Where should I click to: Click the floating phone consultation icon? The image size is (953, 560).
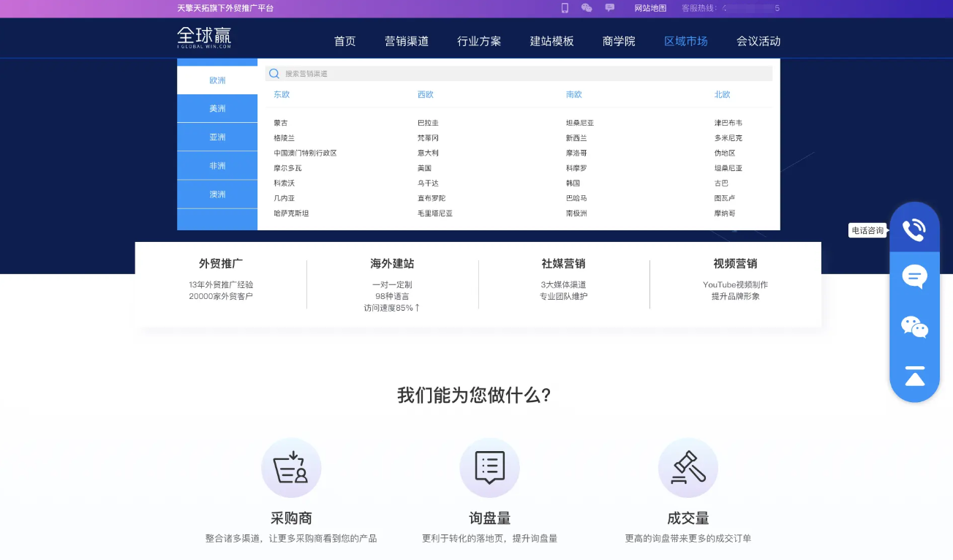[x=914, y=230]
